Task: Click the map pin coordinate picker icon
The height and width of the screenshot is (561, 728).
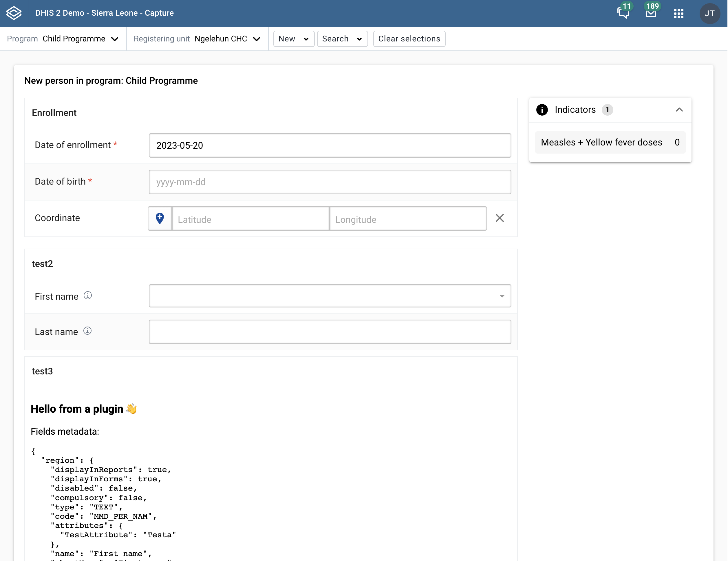Action: (160, 218)
